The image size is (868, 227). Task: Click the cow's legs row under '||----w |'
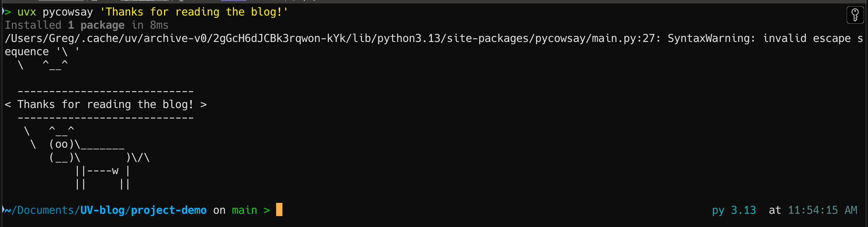[102, 184]
